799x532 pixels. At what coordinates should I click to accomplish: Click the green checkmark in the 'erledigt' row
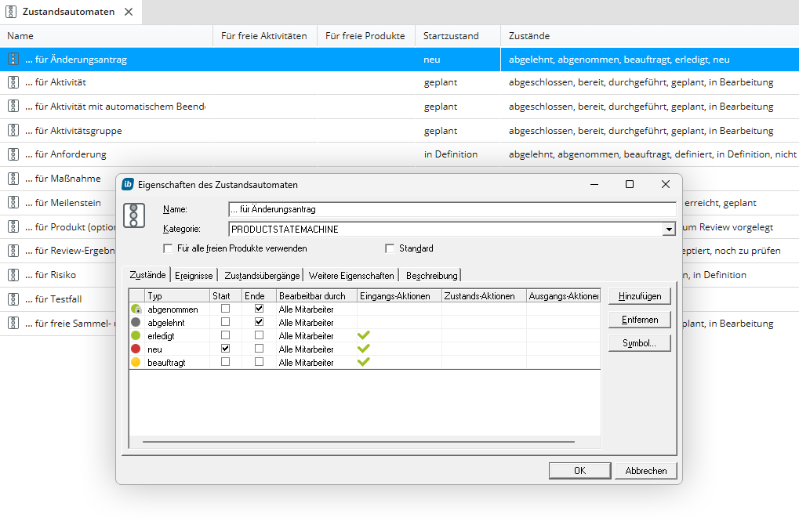[364, 335]
